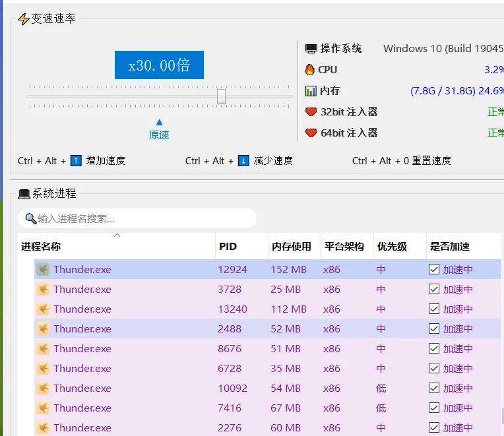Click the magnifier search icon
The height and width of the screenshot is (436, 504).
pos(30,218)
